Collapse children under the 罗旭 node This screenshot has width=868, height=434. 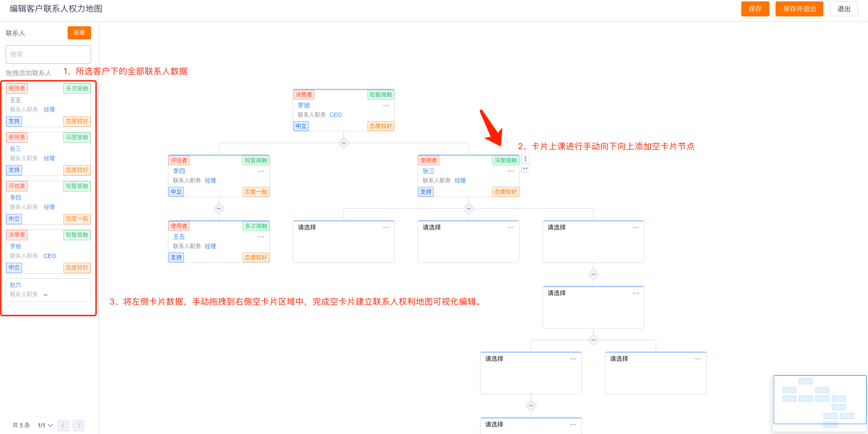click(344, 143)
